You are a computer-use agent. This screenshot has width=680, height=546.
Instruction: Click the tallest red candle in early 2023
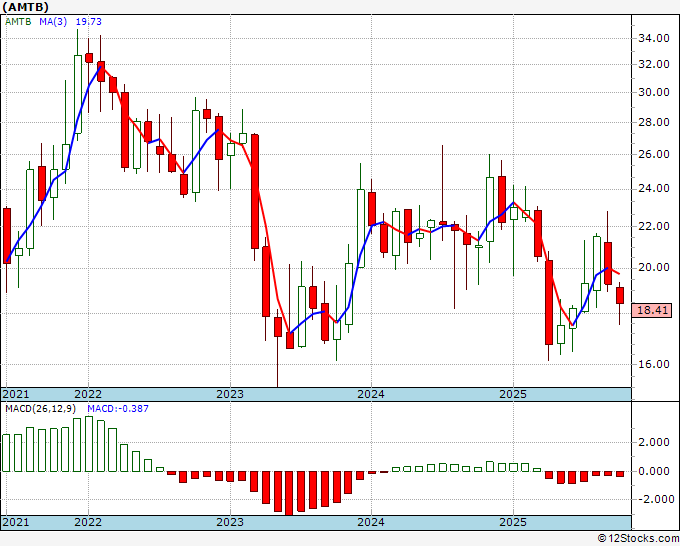coord(255,191)
